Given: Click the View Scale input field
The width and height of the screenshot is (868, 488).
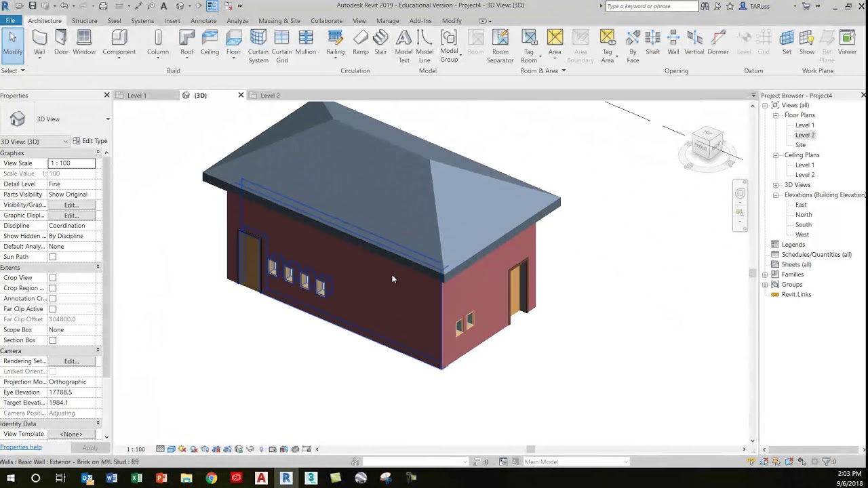Looking at the screenshot, I should pos(72,163).
